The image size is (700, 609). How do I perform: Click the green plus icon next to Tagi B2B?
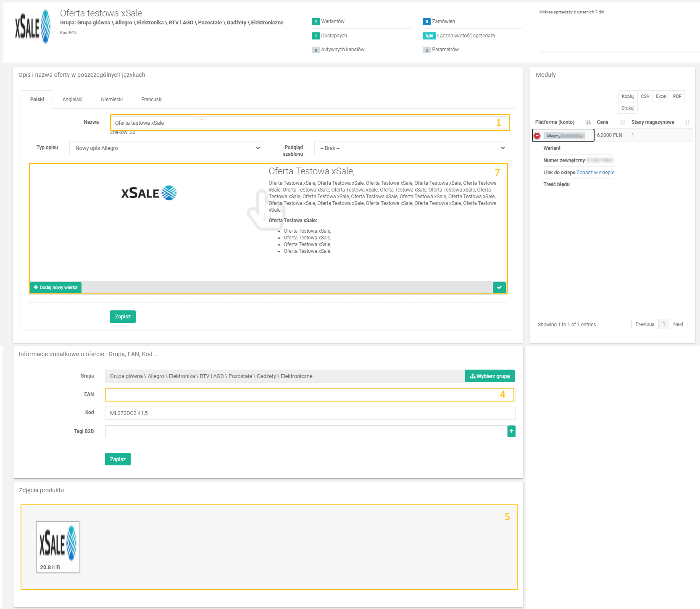tap(511, 431)
